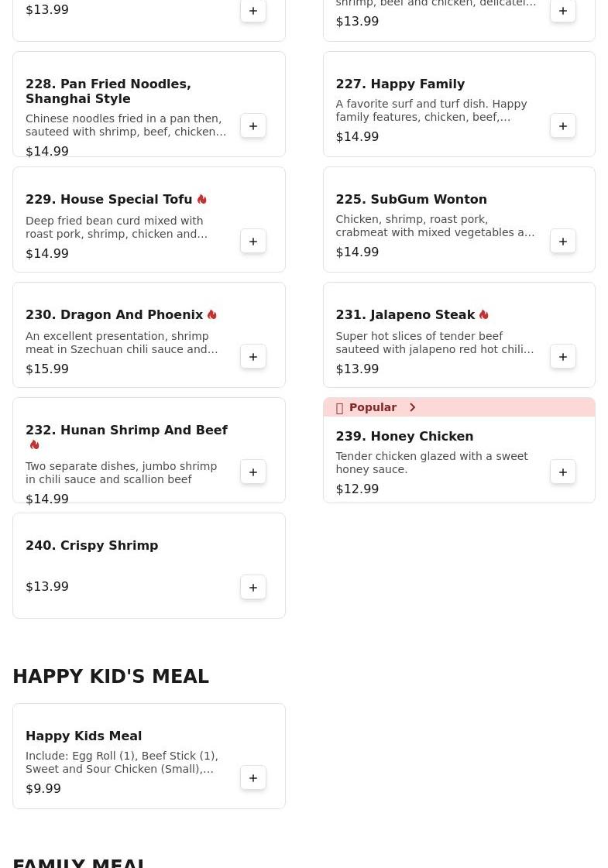Add SubGum Wonton using plus icon
This screenshot has height=868, width=608.
pos(563,242)
